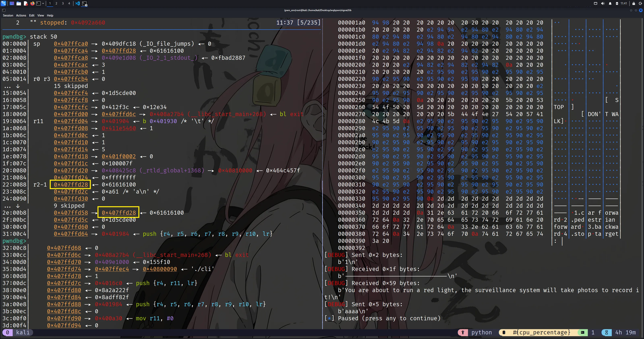644x339 pixels.
Task: Close the terminal window
Action: (x=641, y=10)
